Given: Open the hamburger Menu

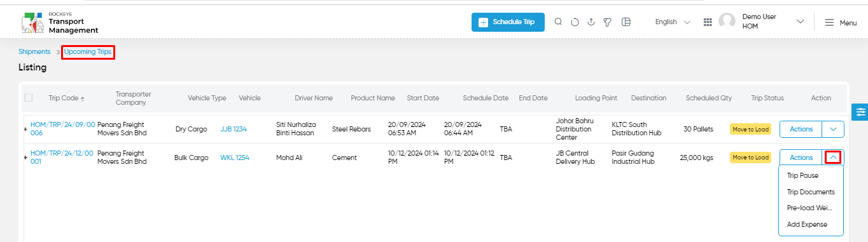Looking at the screenshot, I should (841, 22).
